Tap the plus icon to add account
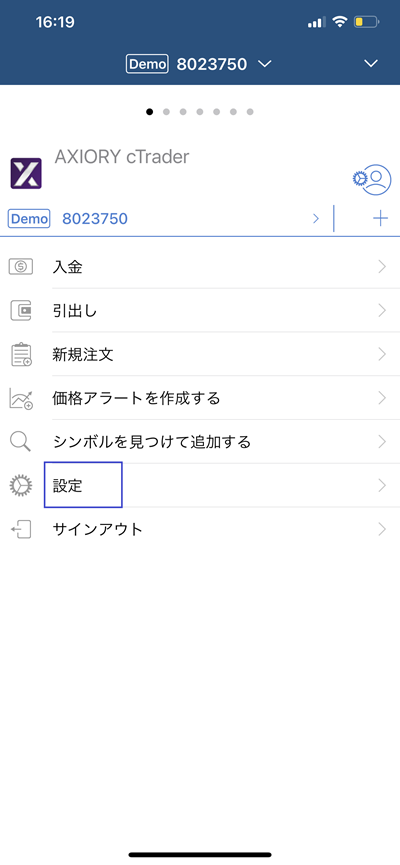400x865 pixels. (380, 218)
